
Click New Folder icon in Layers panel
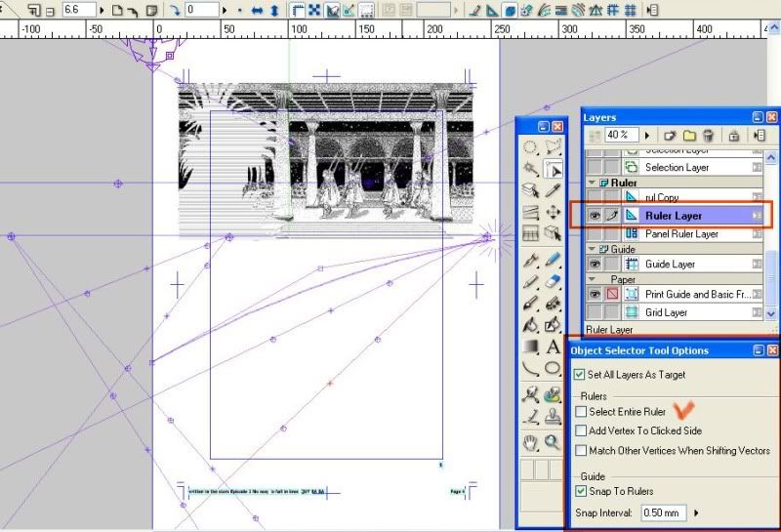coord(689,136)
